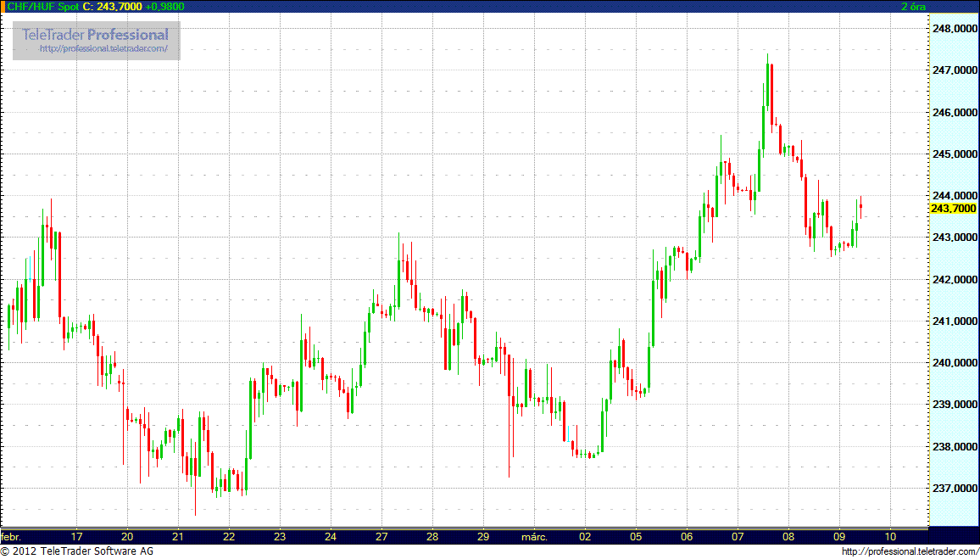Click the 'márc.' month label on time axis

click(534, 537)
